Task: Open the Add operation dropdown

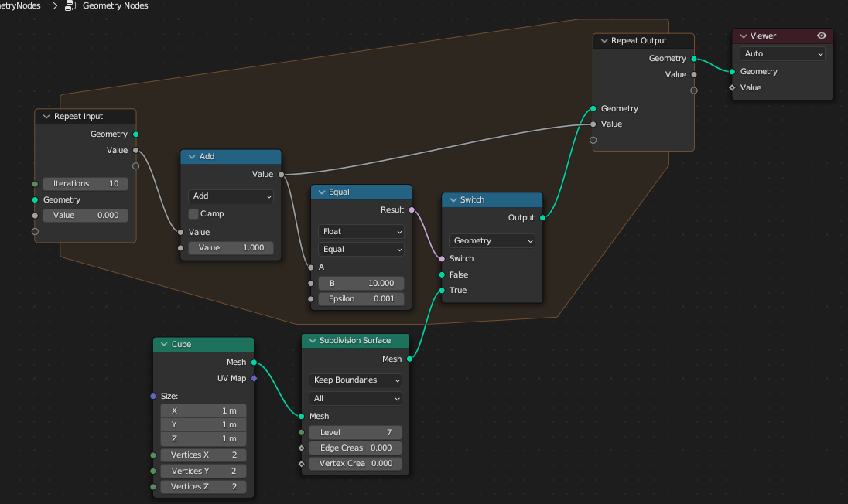Action: pyautogui.click(x=231, y=196)
